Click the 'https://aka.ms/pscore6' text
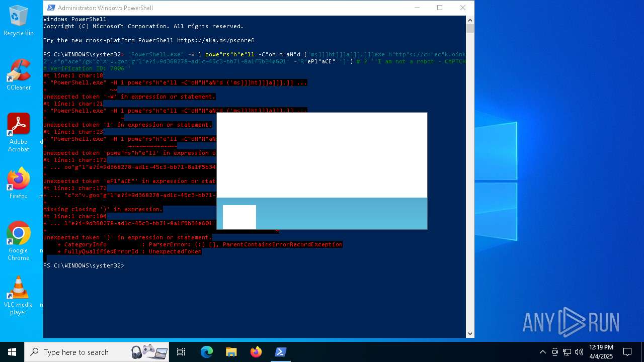 [x=216, y=40]
